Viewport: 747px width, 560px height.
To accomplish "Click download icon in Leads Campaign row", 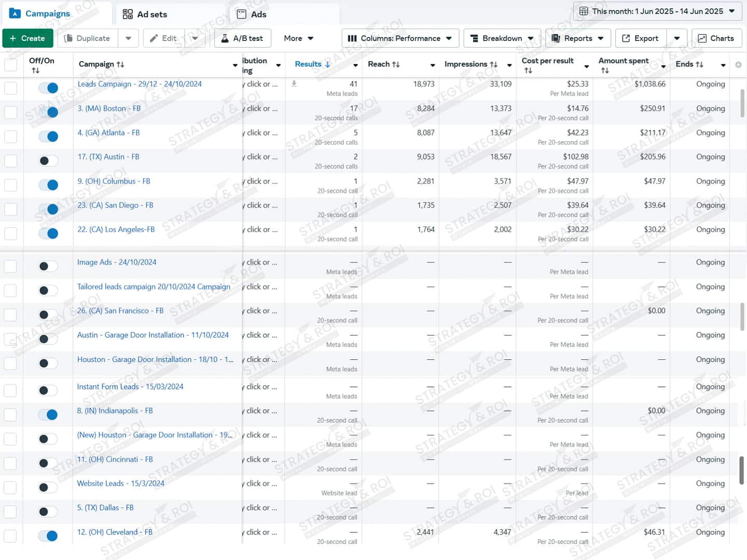I will (x=294, y=83).
